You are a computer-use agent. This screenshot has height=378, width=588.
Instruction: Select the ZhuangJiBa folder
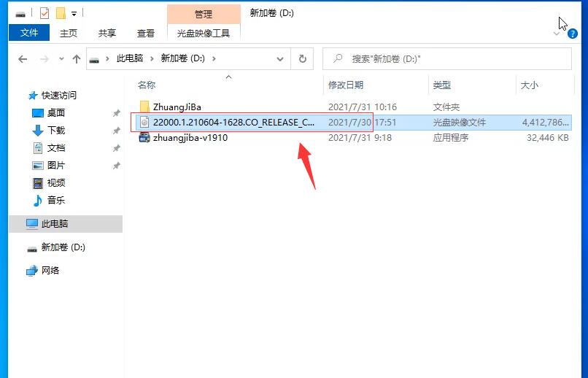click(177, 107)
